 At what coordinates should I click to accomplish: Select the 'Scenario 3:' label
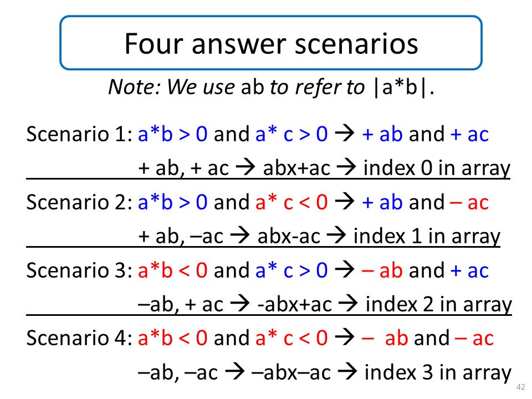click(x=79, y=270)
